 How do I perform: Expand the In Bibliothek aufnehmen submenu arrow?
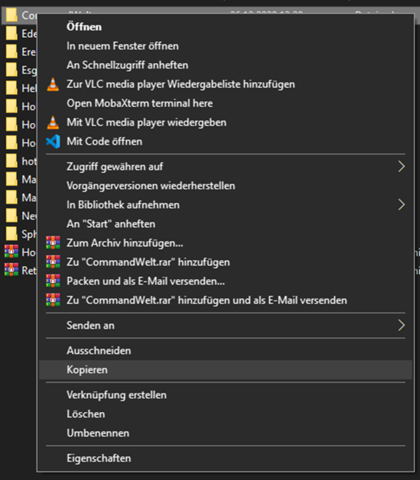(401, 205)
